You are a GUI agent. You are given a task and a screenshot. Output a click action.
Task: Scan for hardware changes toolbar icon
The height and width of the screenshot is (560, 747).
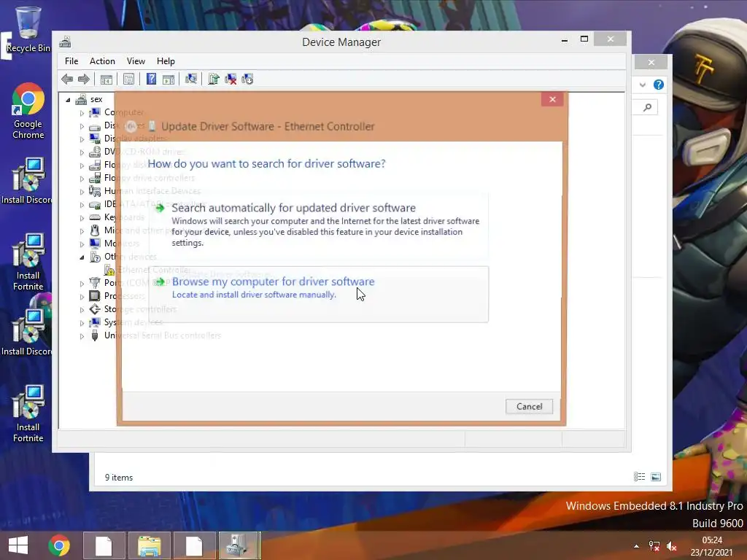pos(191,79)
